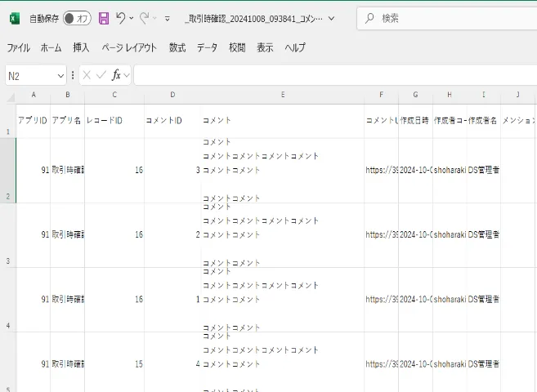Click コメントID cell with value 4

coord(172,363)
